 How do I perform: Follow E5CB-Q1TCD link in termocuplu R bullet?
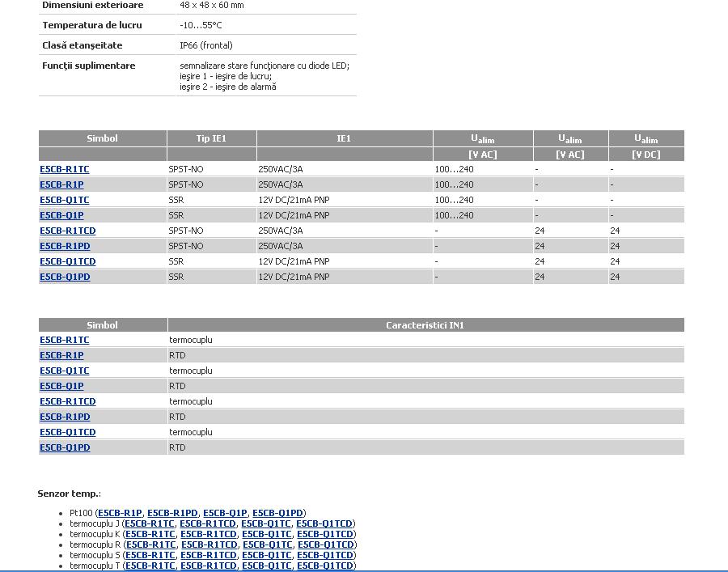pyautogui.click(x=326, y=544)
